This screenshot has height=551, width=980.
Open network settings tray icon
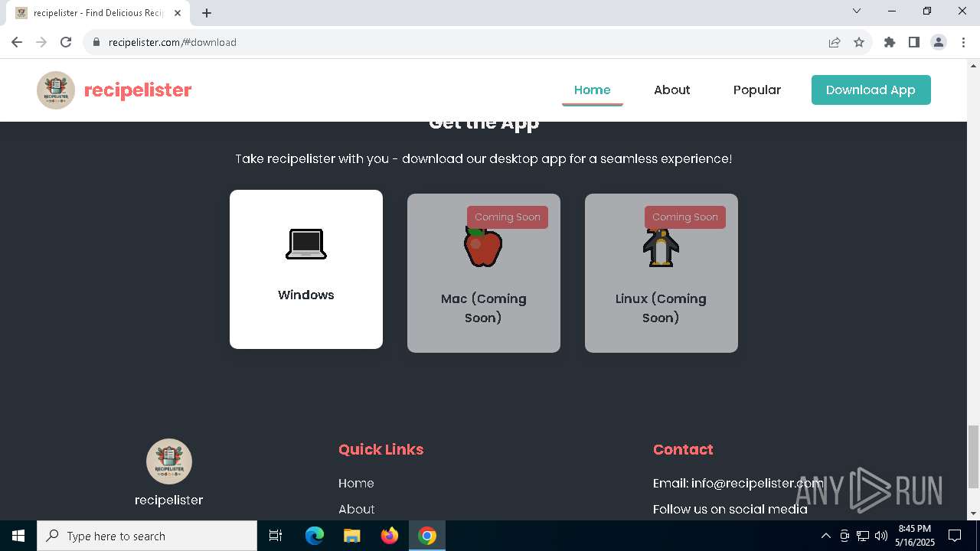863,536
